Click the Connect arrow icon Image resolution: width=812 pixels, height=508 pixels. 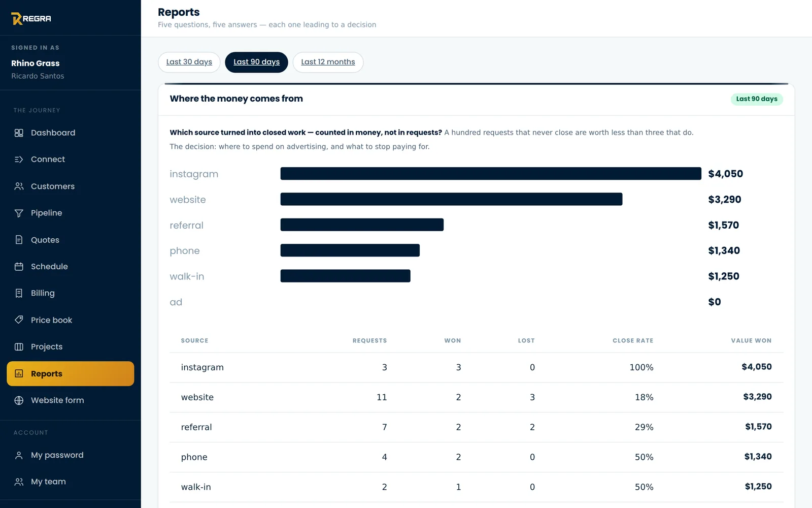(x=19, y=160)
